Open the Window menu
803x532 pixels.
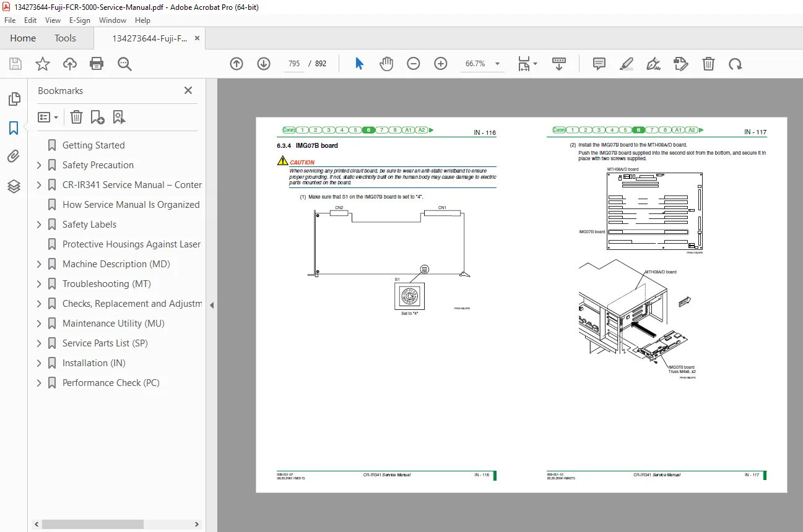point(113,20)
